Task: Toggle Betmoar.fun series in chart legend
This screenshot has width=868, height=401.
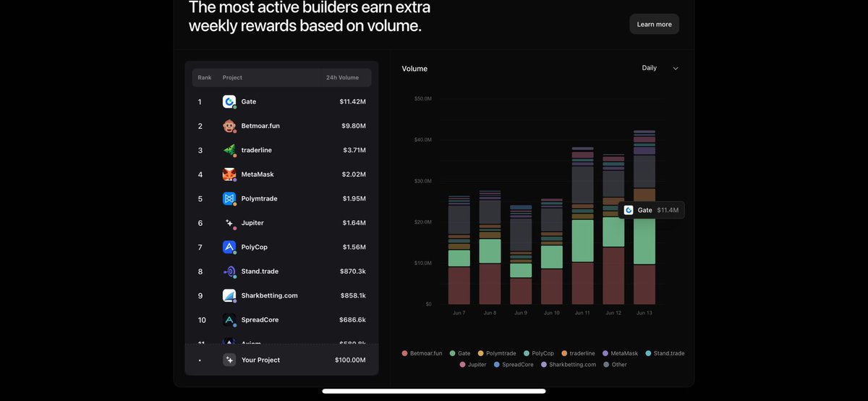Action: point(422,353)
